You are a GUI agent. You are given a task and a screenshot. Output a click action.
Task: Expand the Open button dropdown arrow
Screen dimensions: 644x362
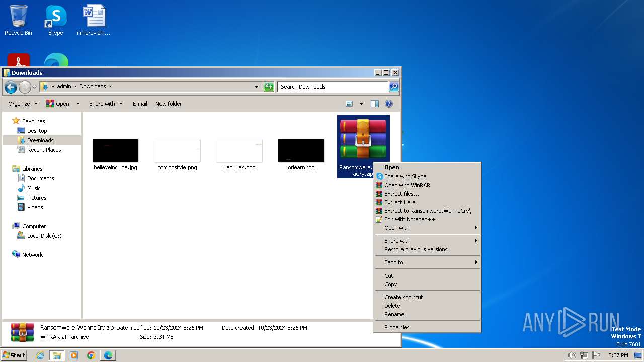[x=78, y=104]
